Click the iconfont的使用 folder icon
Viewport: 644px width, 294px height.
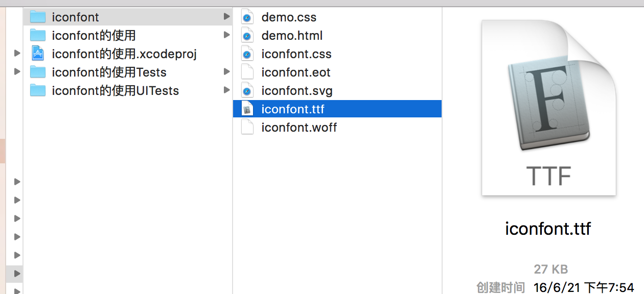38,36
